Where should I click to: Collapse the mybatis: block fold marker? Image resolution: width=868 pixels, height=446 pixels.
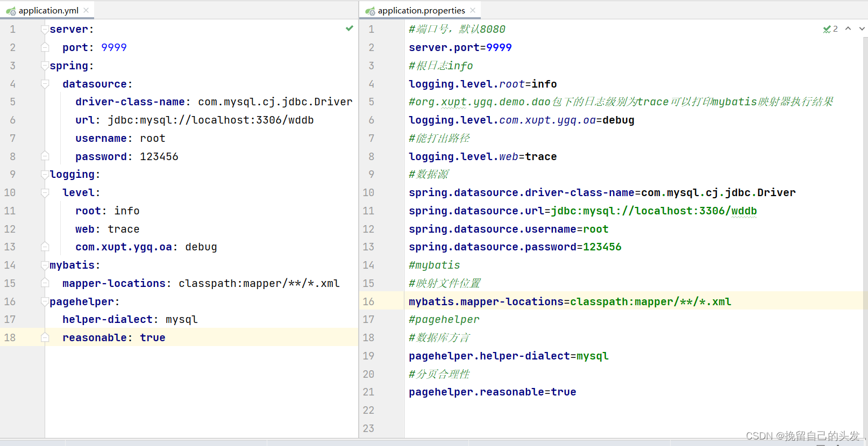click(x=45, y=265)
